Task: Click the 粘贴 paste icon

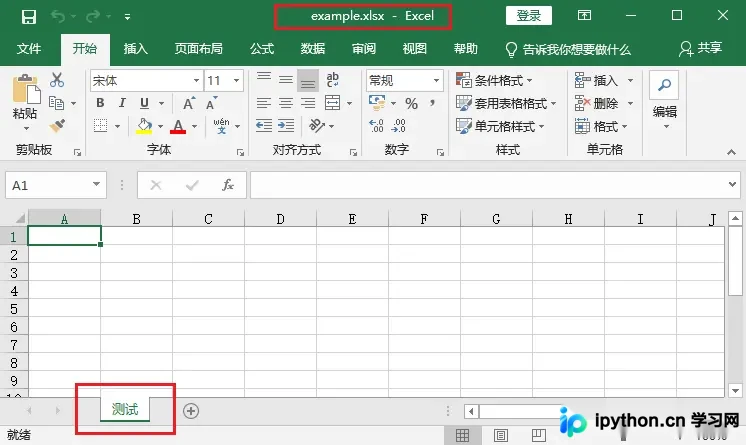Action: [25, 89]
